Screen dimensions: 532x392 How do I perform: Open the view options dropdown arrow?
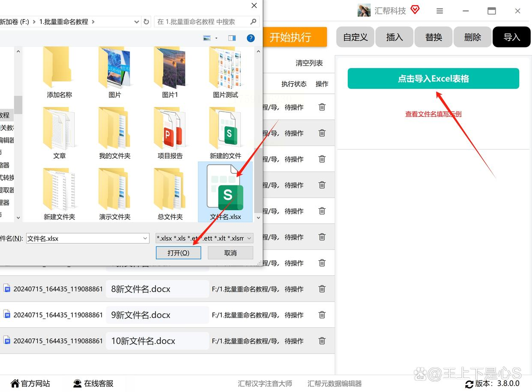pyautogui.click(x=216, y=38)
